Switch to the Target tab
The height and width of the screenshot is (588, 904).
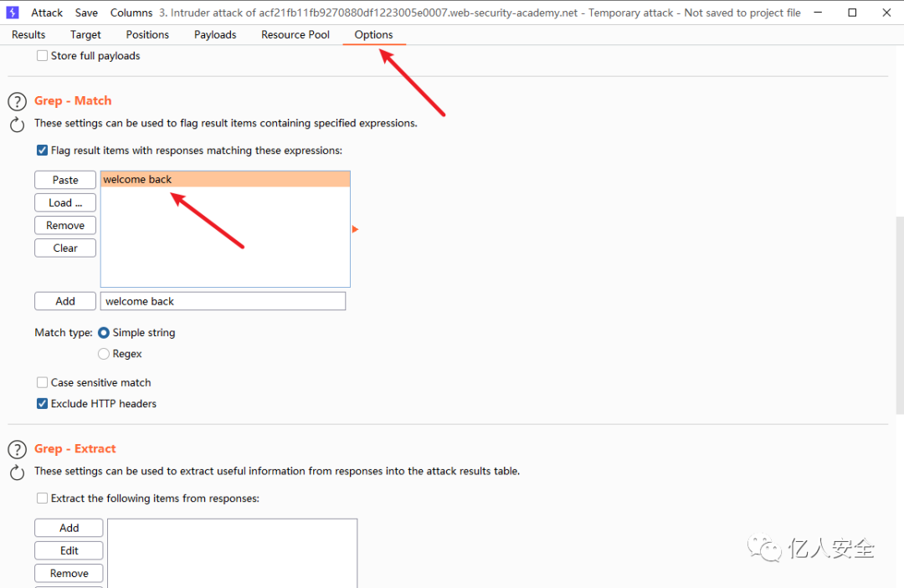tap(85, 34)
